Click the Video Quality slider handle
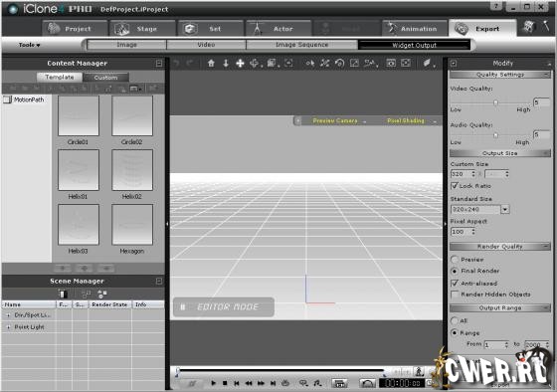The width and height of the screenshot is (557, 392). (495, 102)
